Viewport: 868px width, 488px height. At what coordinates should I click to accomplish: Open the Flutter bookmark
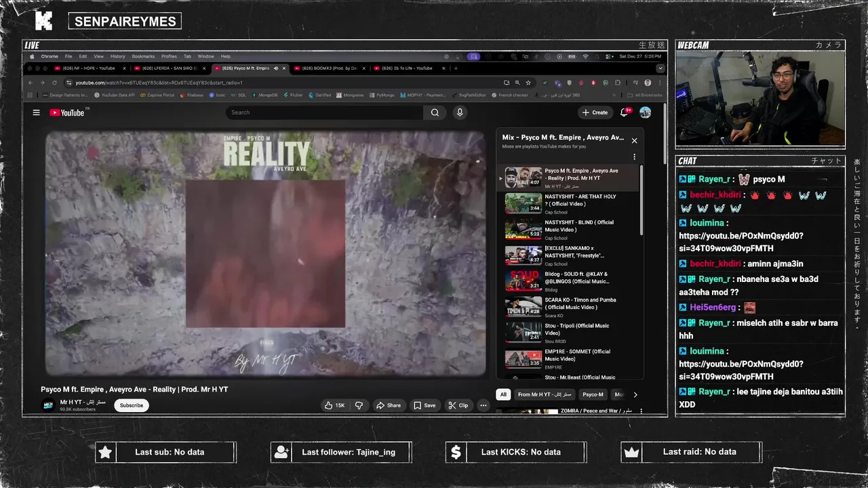[293, 95]
